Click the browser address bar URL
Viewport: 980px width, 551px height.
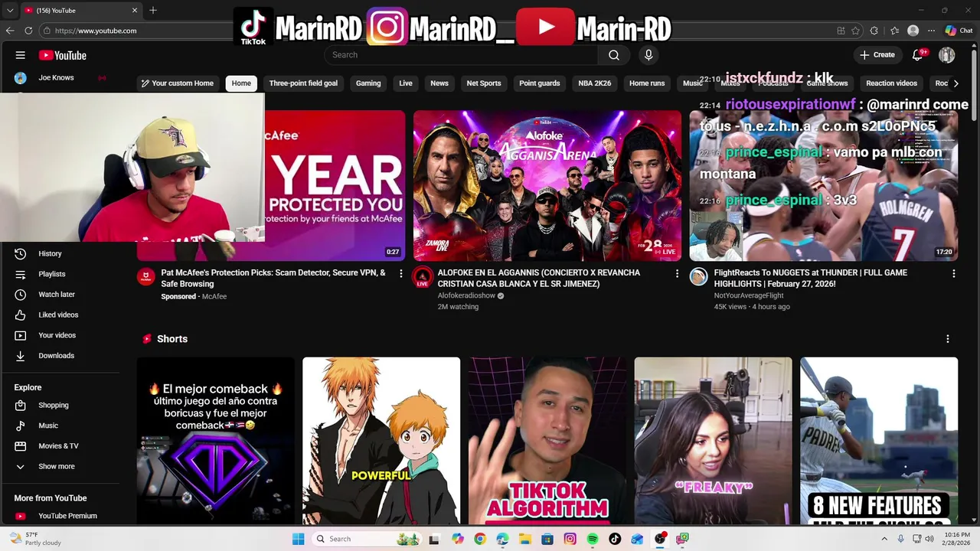coord(96,31)
